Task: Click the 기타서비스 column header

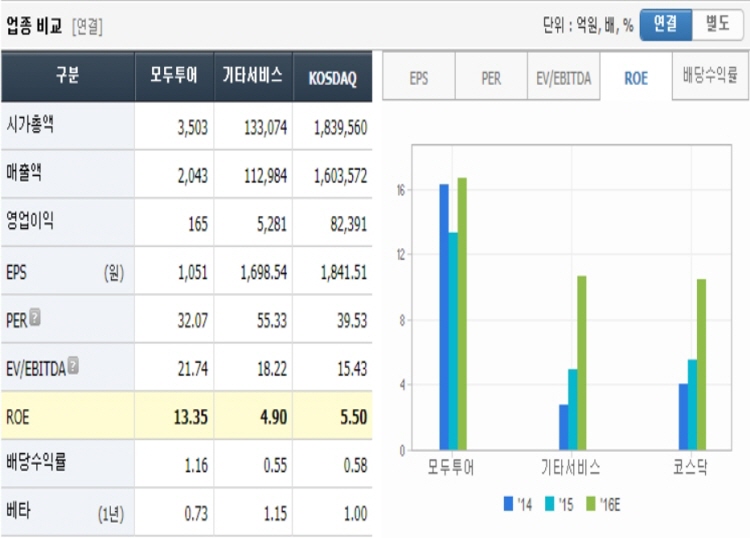Action: pyautogui.click(x=253, y=76)
